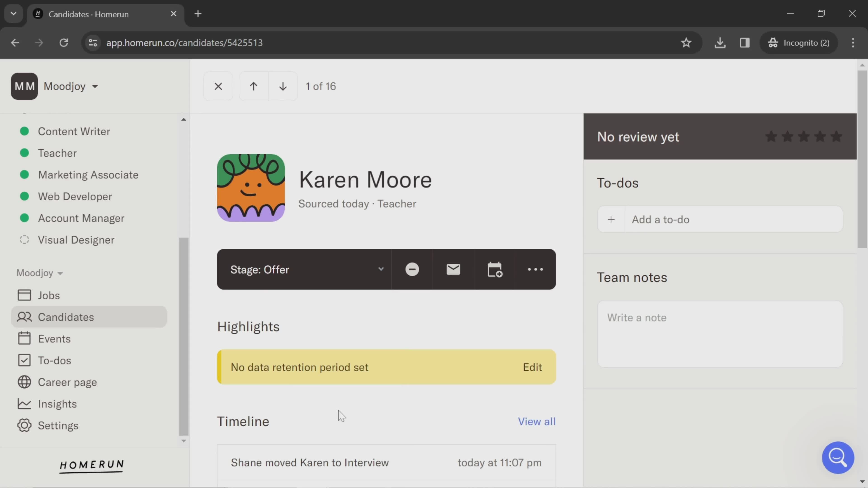
Task: Navigate to Candidates in sidebar
Action: tap(89, 317)
